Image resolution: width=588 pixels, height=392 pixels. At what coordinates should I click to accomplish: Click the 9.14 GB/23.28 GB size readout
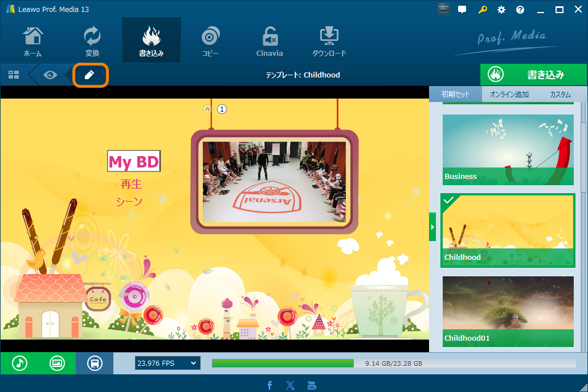coord(394,363)
